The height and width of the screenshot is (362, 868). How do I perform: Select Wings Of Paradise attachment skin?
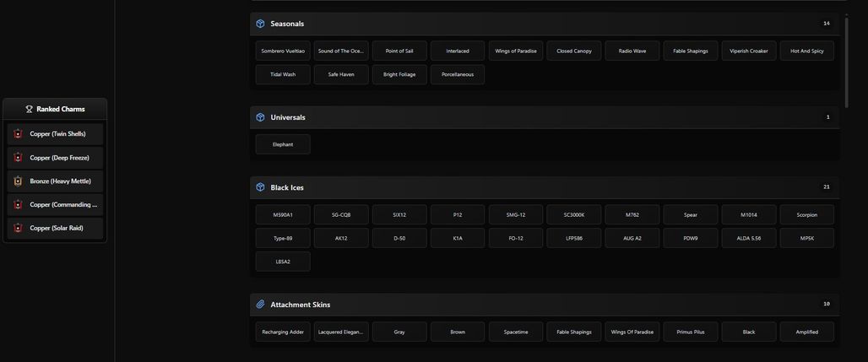coord(632,332)
